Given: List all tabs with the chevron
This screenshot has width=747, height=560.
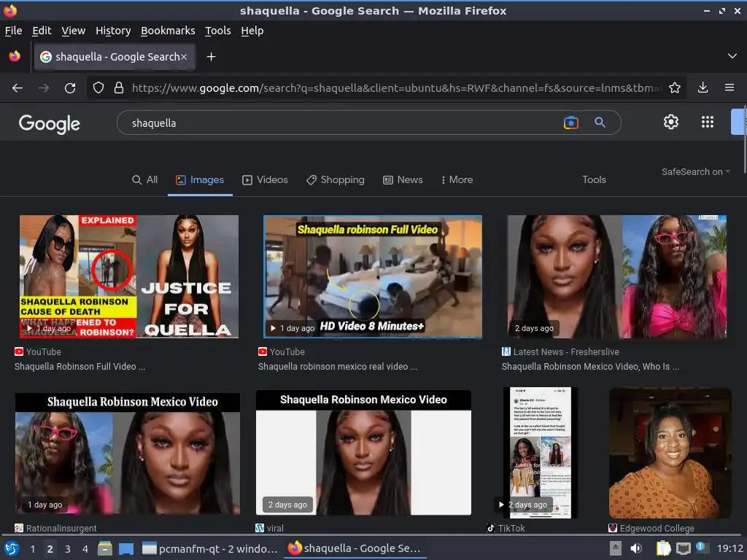Looking at the screenshot, I should coord(732,56).
